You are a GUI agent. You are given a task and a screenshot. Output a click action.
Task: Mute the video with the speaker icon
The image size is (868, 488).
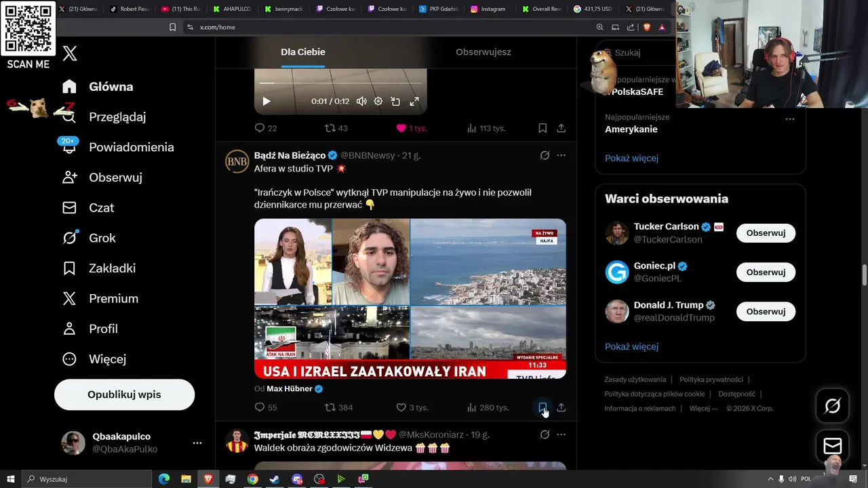pos(361,101)
